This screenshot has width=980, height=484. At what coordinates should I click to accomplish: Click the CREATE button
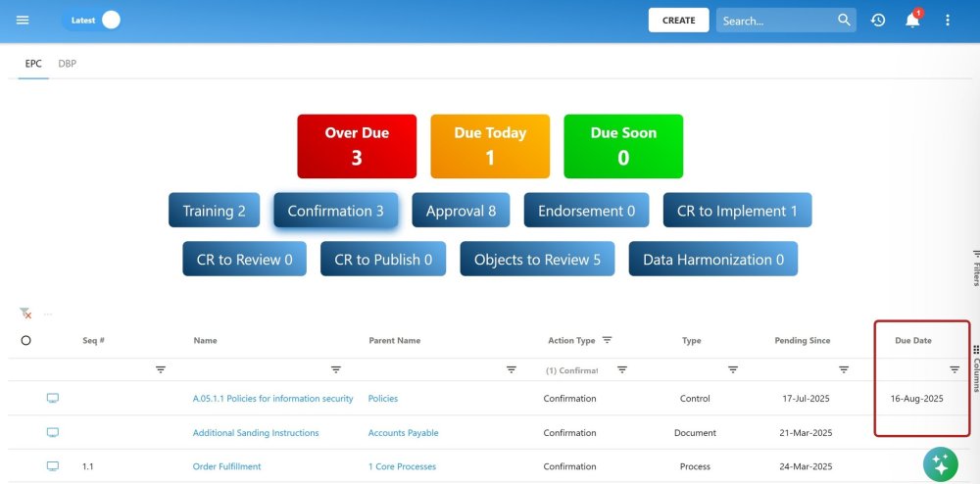(679, 20)
